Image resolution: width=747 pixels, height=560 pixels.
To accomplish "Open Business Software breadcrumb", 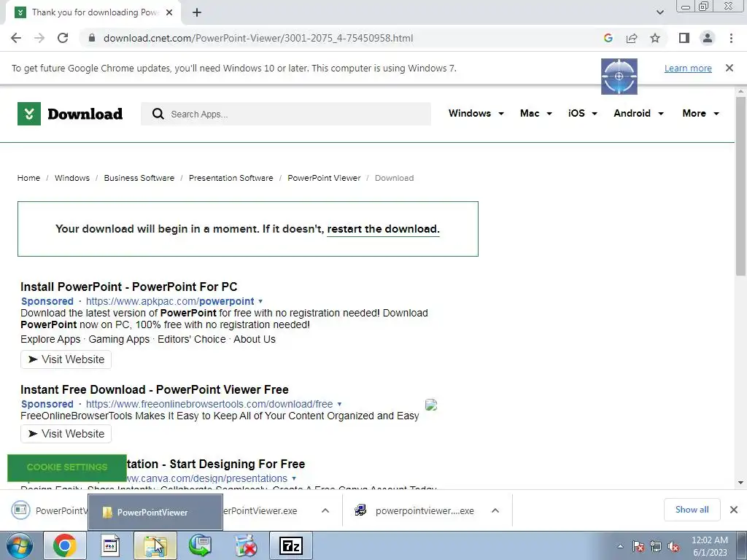I will click(x=139, y=178).
